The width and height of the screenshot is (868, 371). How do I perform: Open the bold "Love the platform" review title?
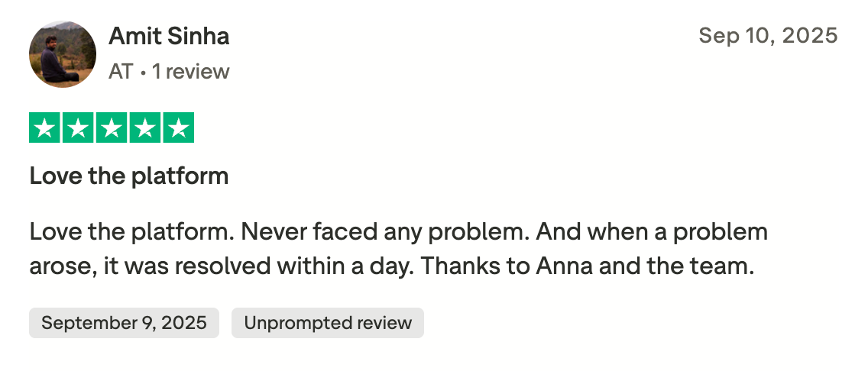tap(128, 176)
